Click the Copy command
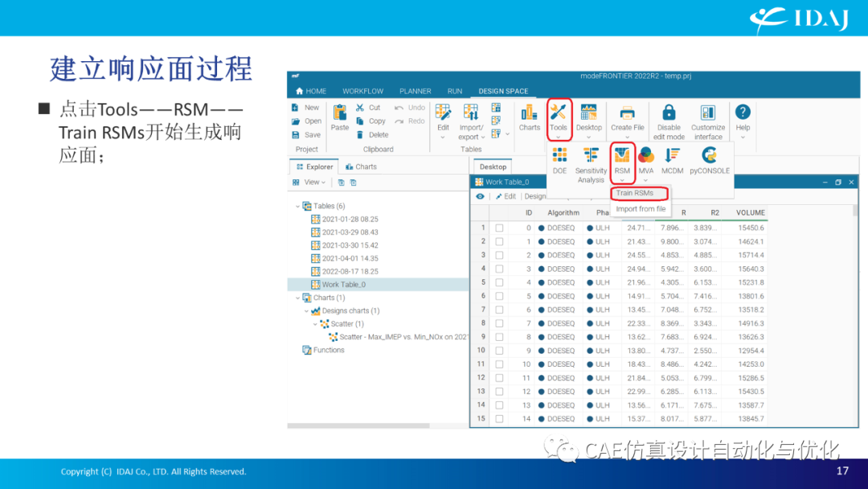This screenshot has width=868, height=489. click(x=371, y=121)
